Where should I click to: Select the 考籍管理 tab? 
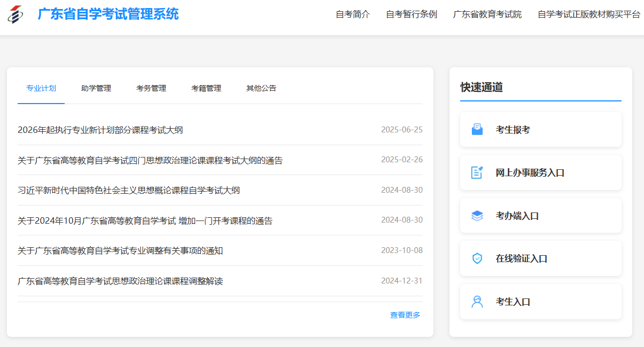(206, 89)
